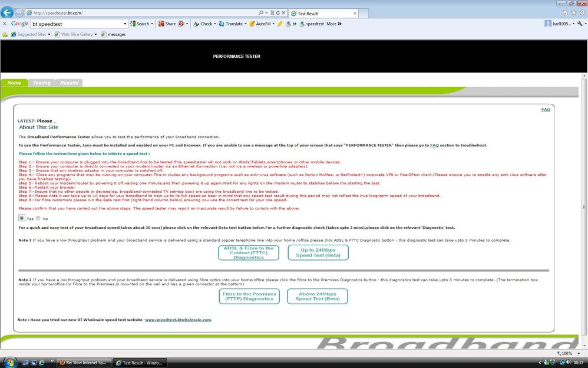Open the 'messages' favorite link
This screenshot has height=368, width=588.
pos(113,35)
